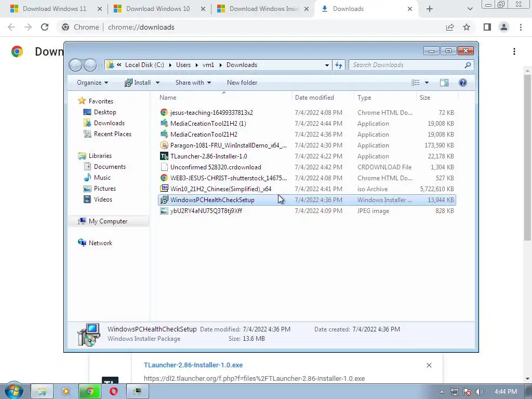Open Videos library
Viewport: 532px width, 399px height.
click(103, 199)
